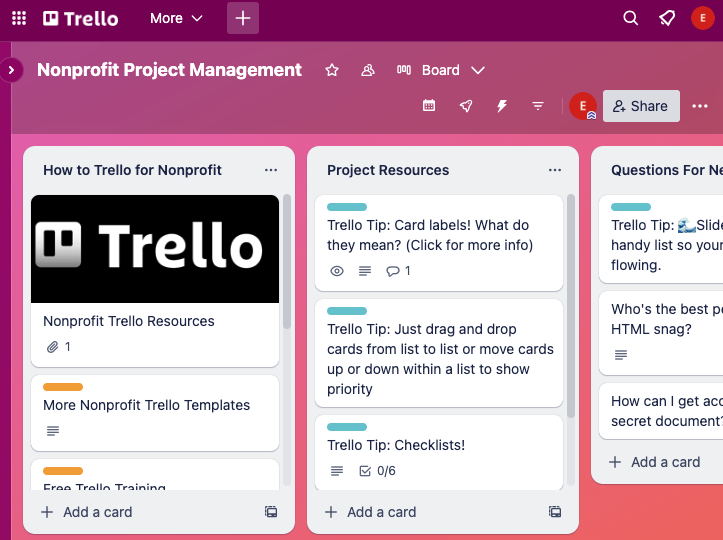Expand the collapsed left sidebar

(x=11, y=70)
